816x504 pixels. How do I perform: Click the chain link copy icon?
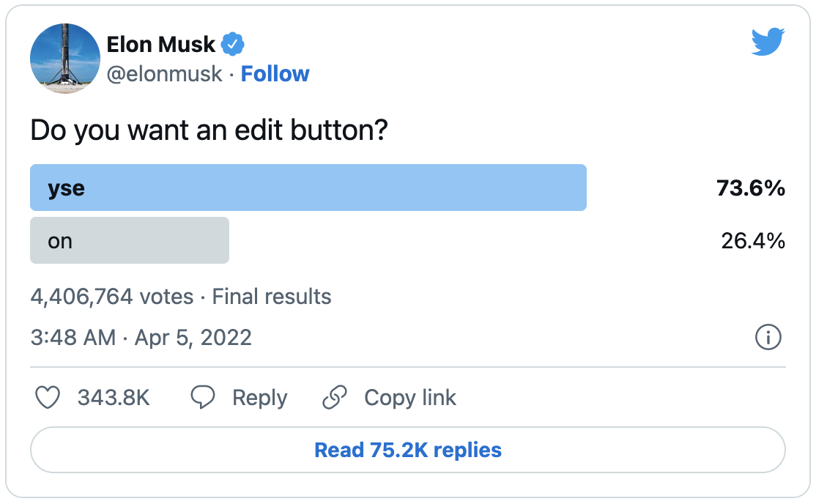335,397
